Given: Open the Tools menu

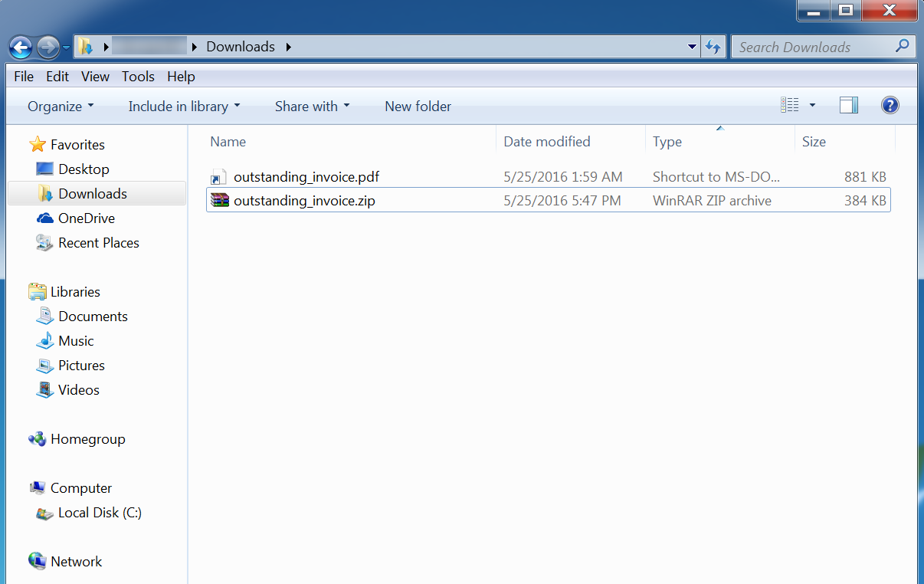Looking at the screenshot, I should pyautogui.click(x=138, y=77).
